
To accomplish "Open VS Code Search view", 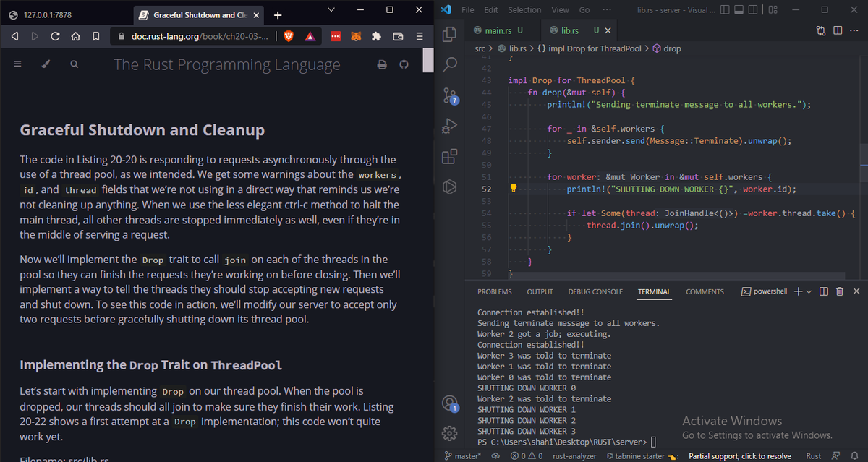I will coord(449,64).
